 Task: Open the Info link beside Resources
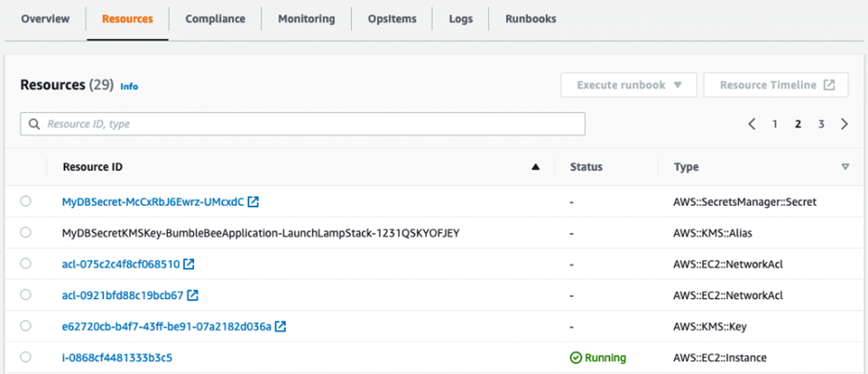[x=129, y=86]
